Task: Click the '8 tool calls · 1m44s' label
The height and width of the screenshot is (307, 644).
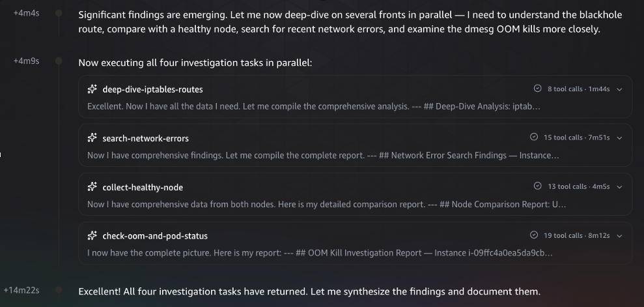Action: [x=578, y=89]
